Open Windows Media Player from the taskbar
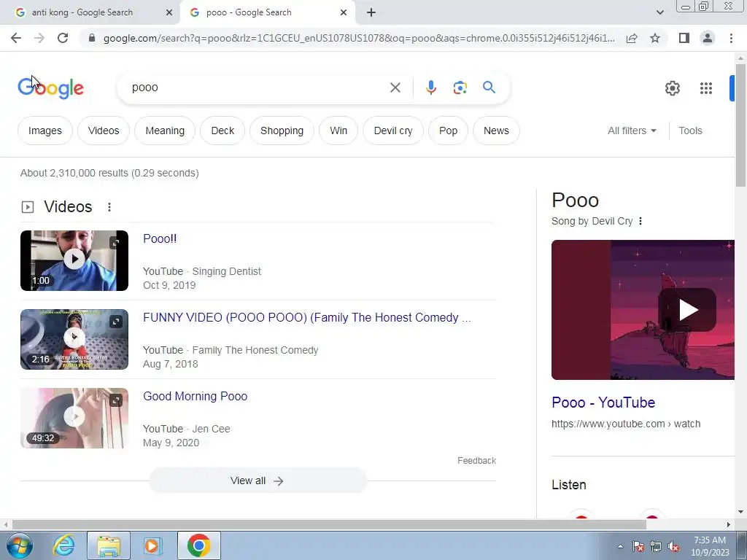747x560 pixels. 152,545
